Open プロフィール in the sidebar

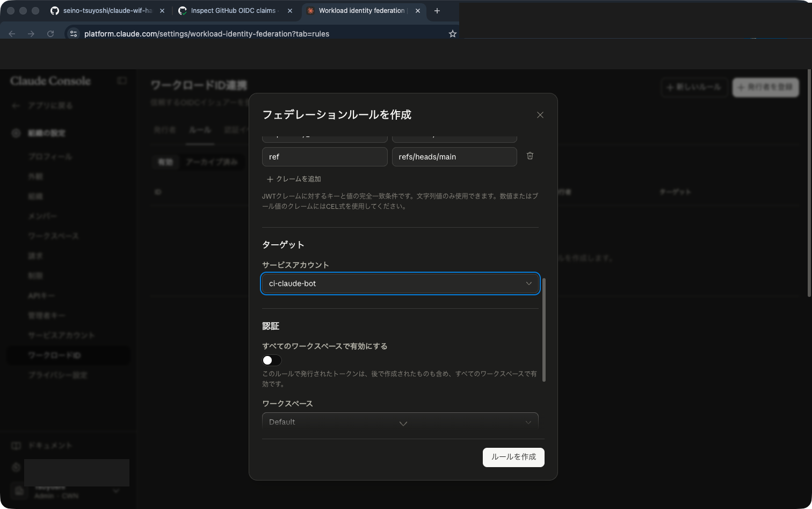(50, 156)
